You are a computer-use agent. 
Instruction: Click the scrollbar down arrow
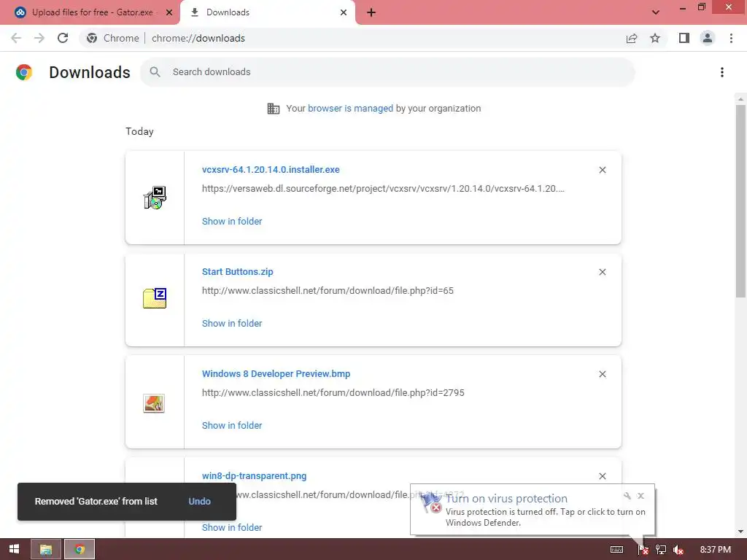(740, 532)
